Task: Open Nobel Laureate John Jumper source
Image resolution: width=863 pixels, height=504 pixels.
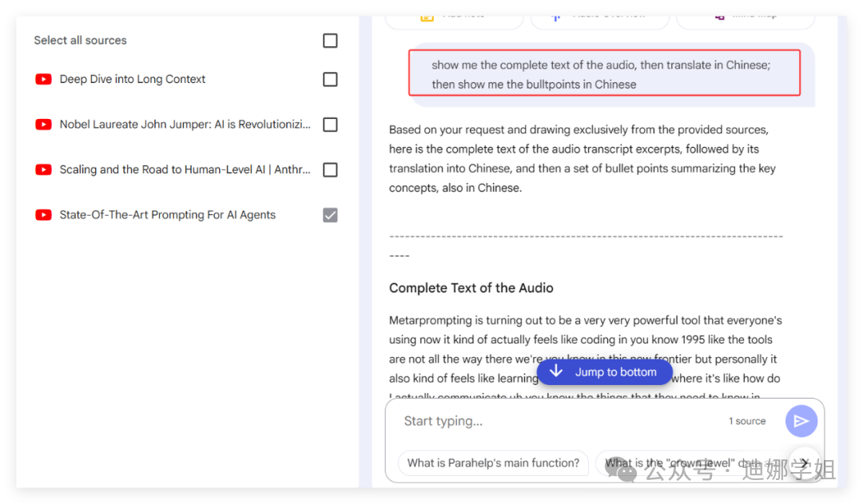Action: pos(185,125)
